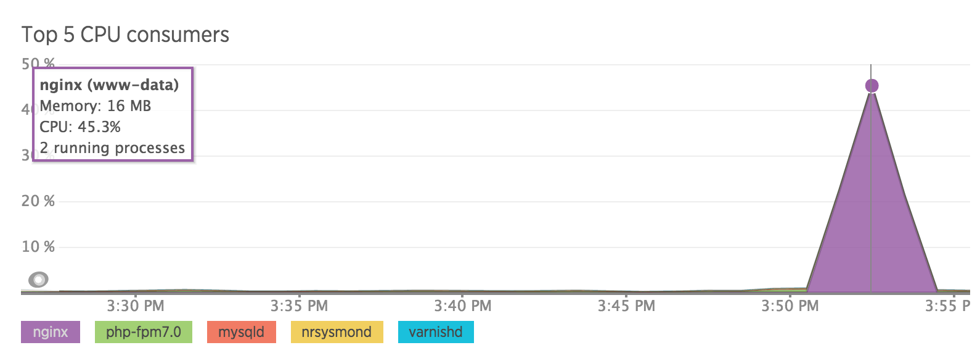Click the gray circle icon near chart origin
This screenshot has width=980, height=353.
pos(38,280)
